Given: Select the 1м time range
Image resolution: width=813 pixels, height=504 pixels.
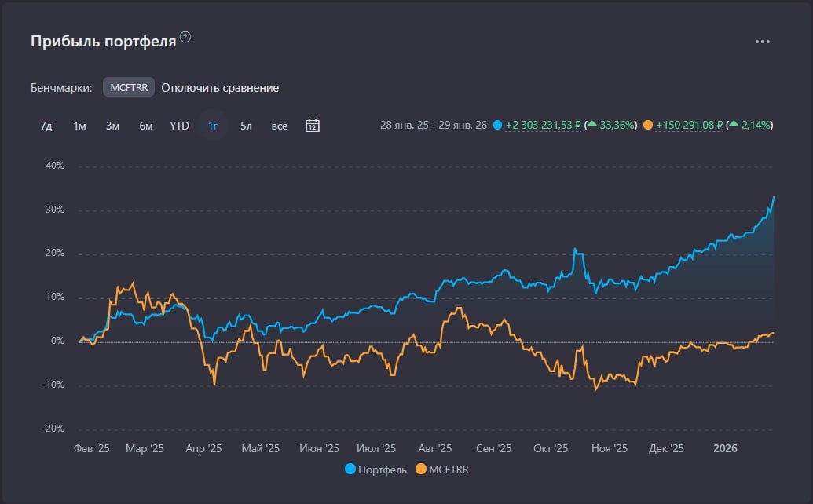Looking at the screenshot, I should 79,126.
